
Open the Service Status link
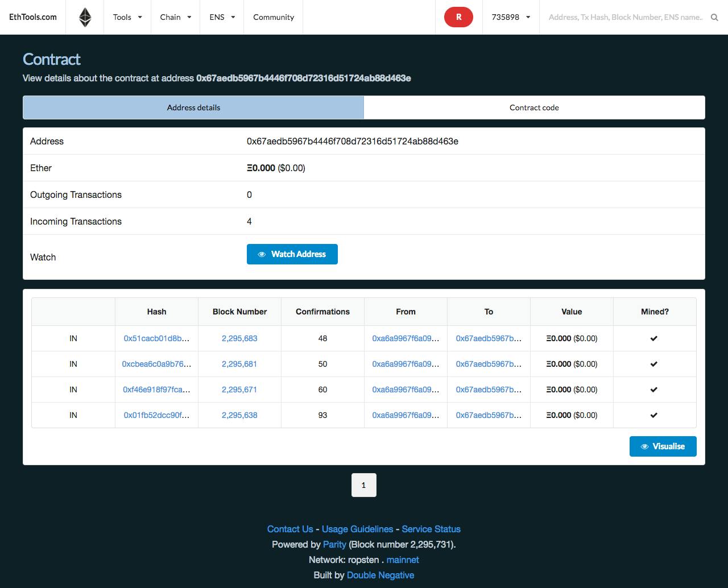pos(431,529)
